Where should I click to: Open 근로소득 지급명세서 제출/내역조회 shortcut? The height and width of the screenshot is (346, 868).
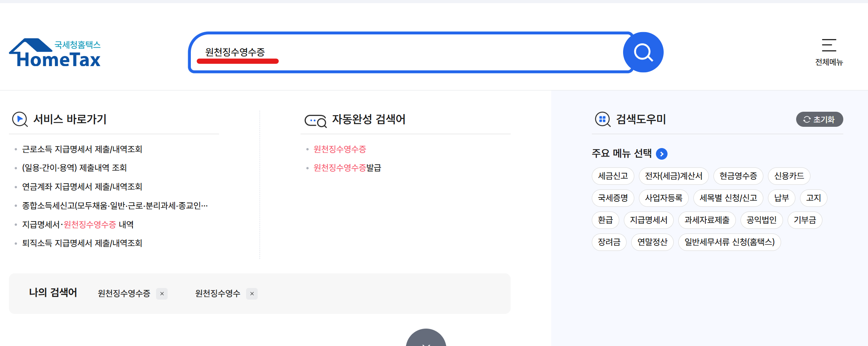pos(82,149)
